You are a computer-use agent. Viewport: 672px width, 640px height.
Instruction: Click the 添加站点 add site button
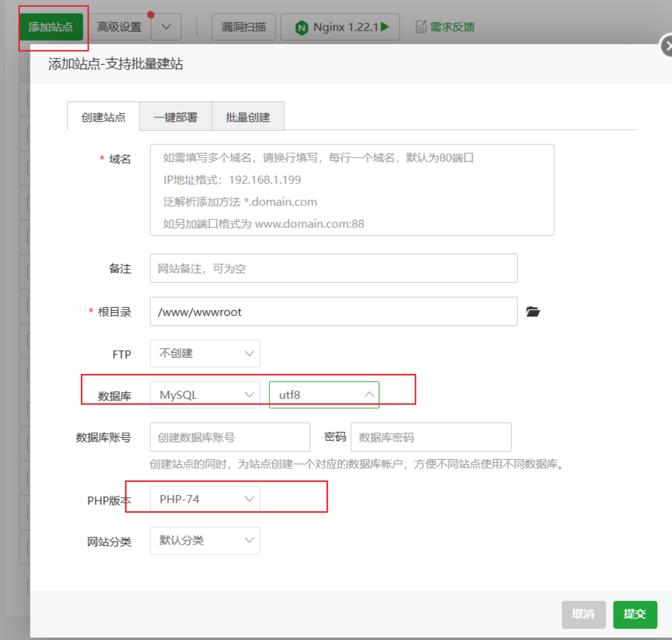point(52,26)
